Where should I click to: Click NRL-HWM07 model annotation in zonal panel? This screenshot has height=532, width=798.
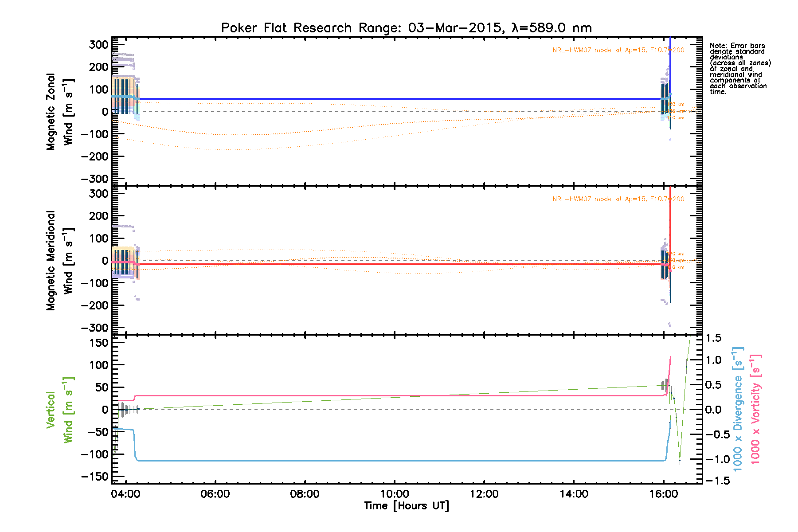click(618, 50)
